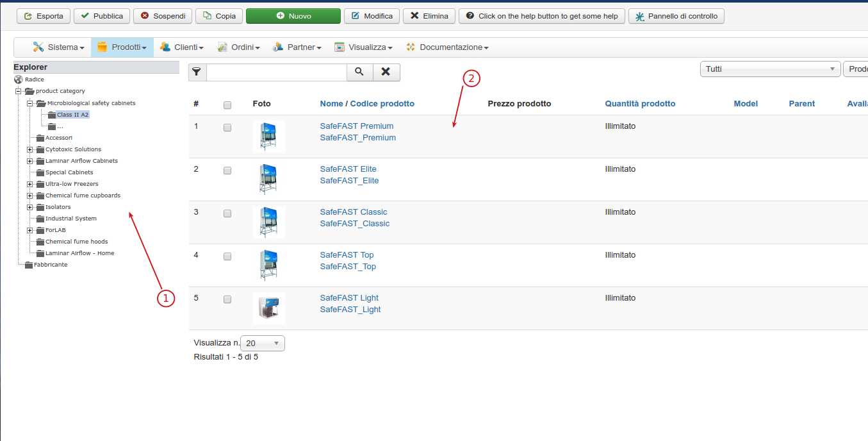Open SafeFAST Elite product photo
The width and height of the screenshot is (868, 441).
(268, 179)
